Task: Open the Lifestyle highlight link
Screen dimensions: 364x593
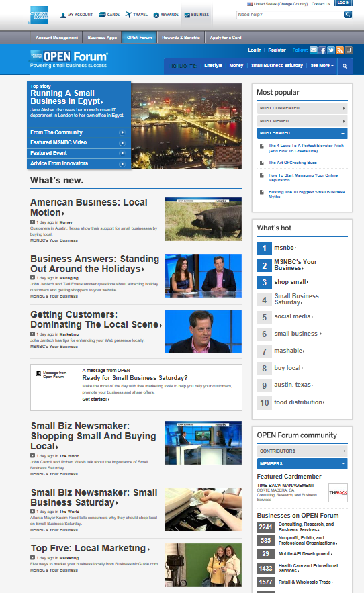Action: click(x=213, y=65)
